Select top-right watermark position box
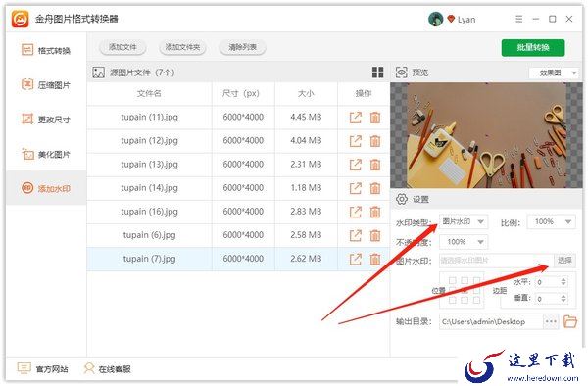Image resolution: width=588 pixels, height=386 pixels. pos(476,280)
